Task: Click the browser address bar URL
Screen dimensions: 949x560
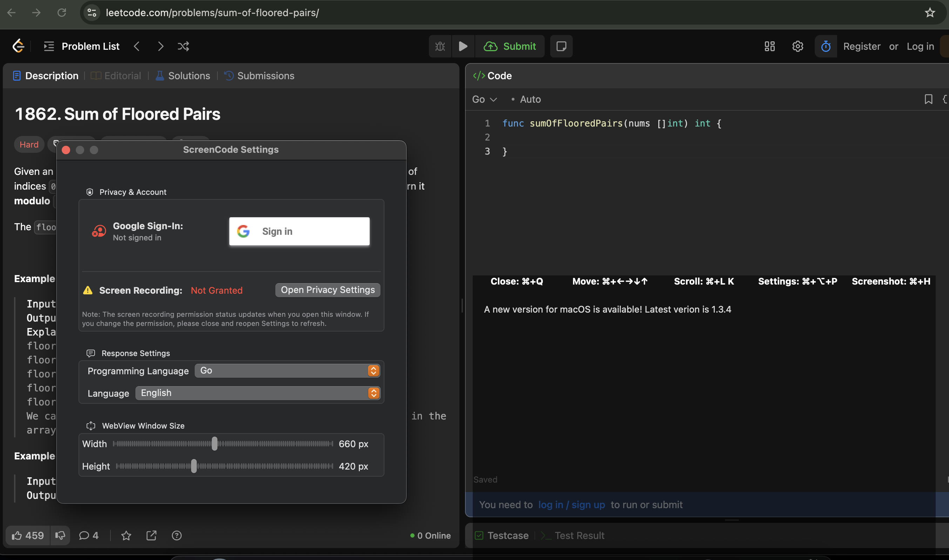Action: (212, 13)
